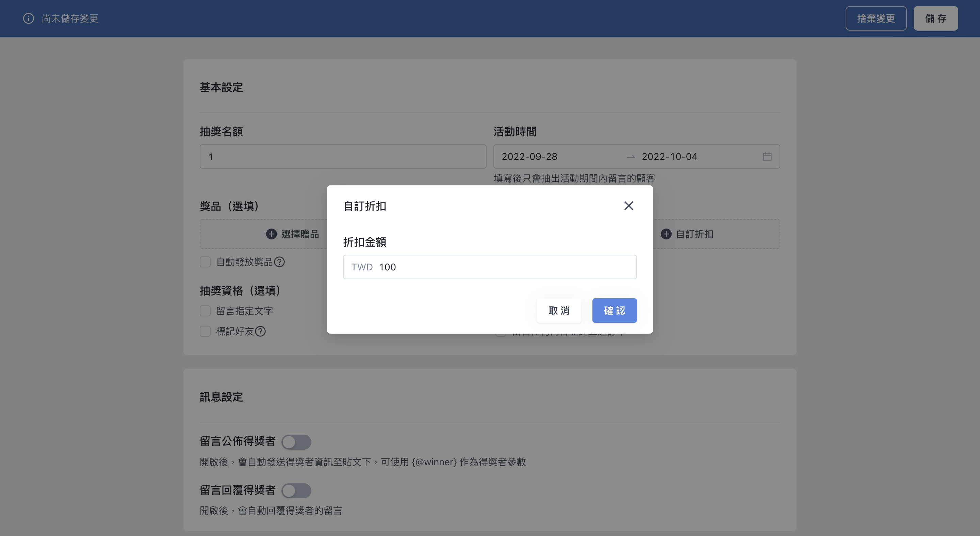The width and height of the screenshot is (980, 536).
Task: Check the 留言指定文字 checkbox
Action: 205,311
